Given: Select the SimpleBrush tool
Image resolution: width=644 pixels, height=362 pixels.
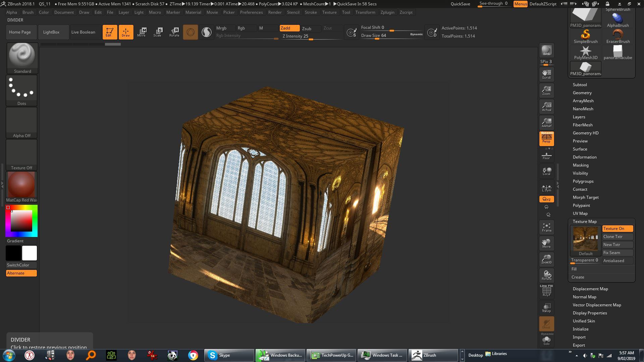Looking at the screenshot, I should (x=585, y=36).
